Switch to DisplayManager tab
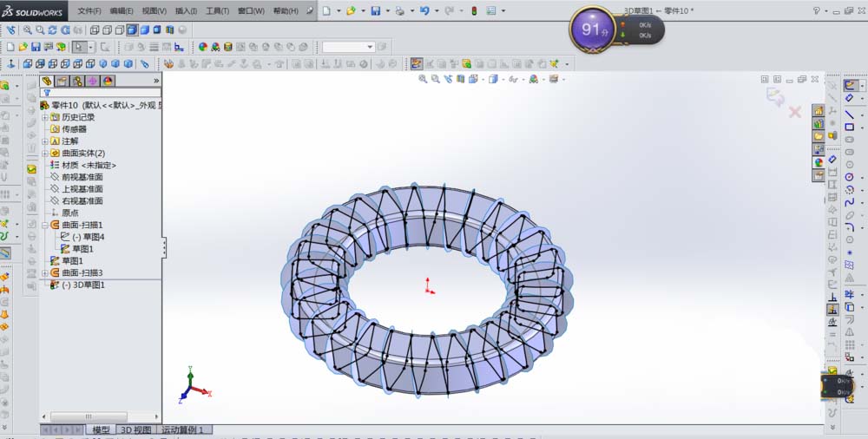The height and width of the screenshot is (439, 868). pyautogui.click(x=108, y=81)
